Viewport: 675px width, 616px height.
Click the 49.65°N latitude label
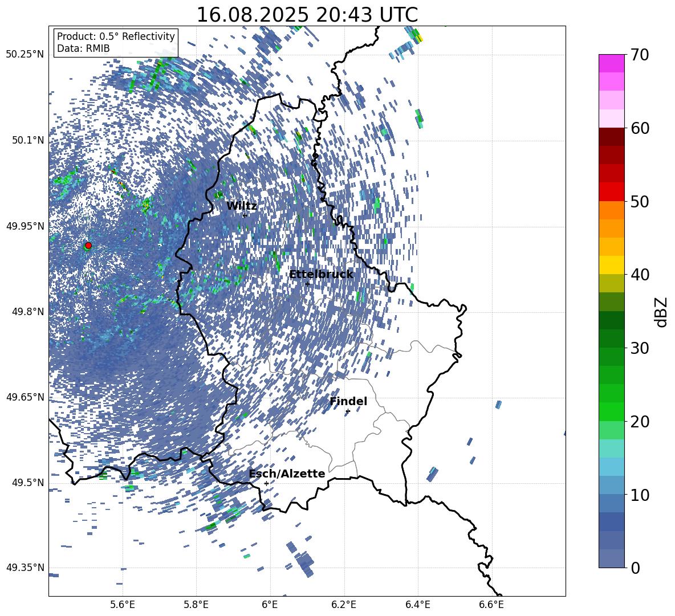pyautogui.click(x=25, y=397)
